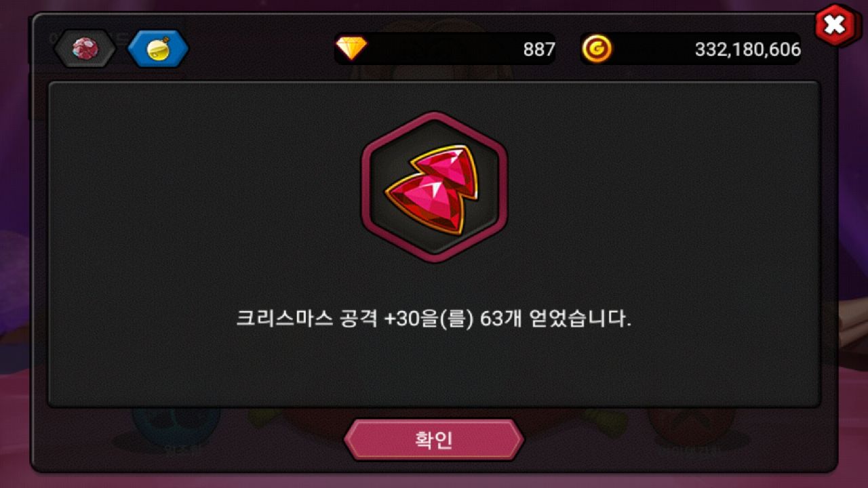The image size is (868, 488).
Task: Click the black gold balance bar
Action: (x=690, y=49)
